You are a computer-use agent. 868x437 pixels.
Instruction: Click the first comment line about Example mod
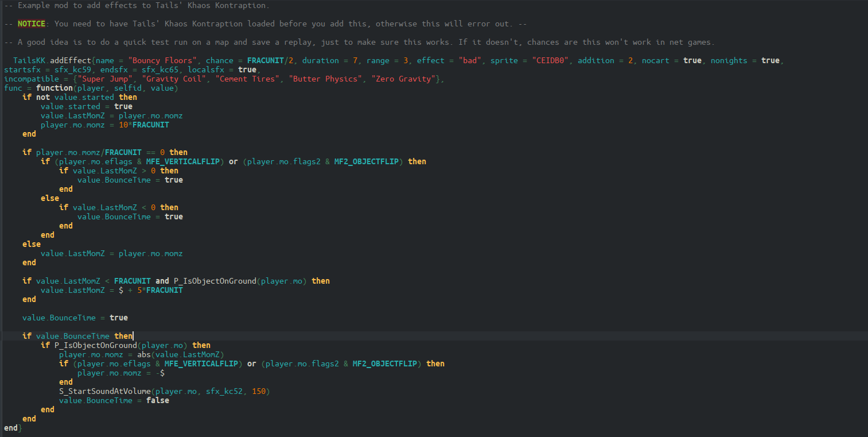pos(137,5)
